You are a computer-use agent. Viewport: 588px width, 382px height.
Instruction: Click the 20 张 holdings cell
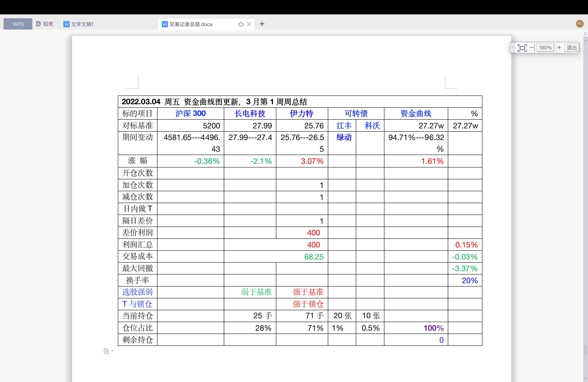342,316
